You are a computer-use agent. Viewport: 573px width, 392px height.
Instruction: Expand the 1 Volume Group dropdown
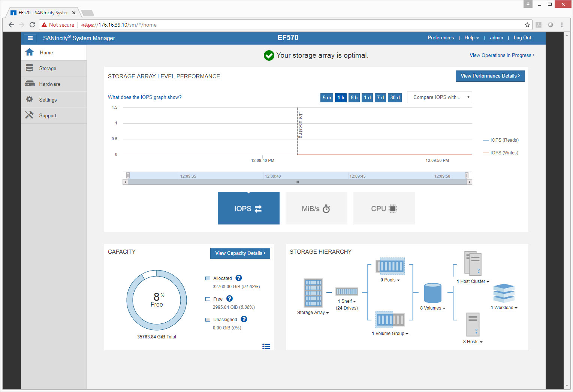coord(390,334)
